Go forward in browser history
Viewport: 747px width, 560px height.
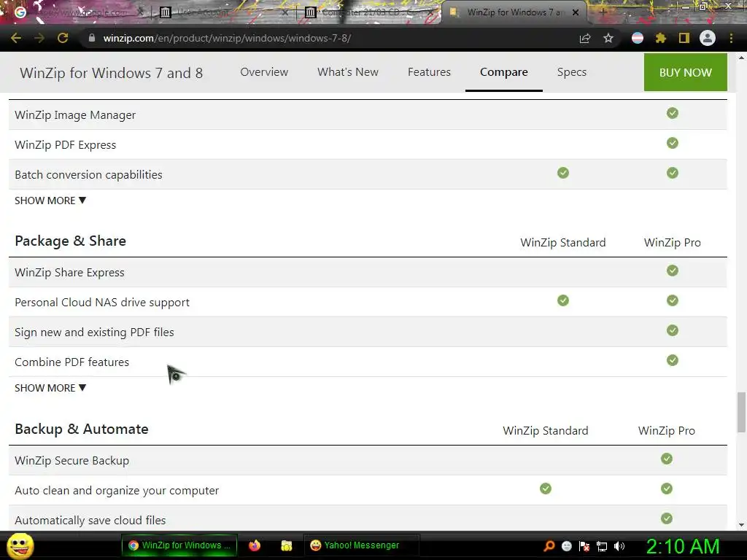pyautogui.click(x=39, y=38)
